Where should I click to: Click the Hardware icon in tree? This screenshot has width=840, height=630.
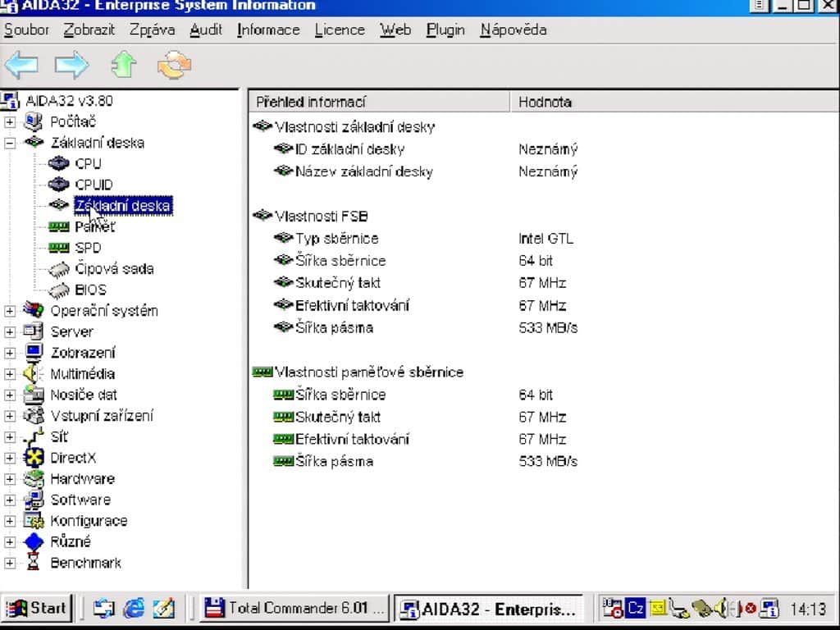point(33,478)
